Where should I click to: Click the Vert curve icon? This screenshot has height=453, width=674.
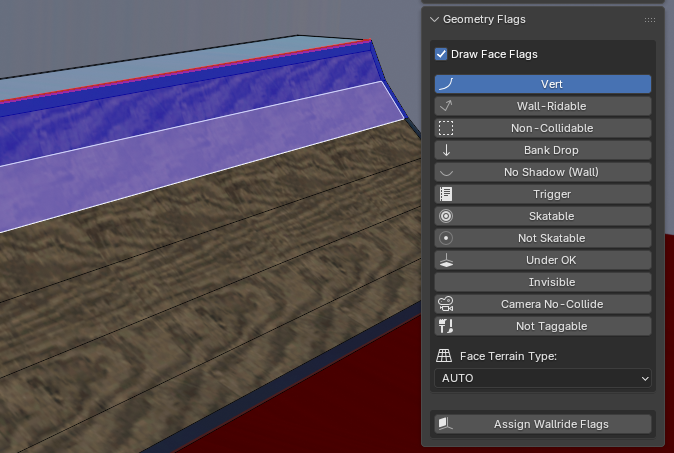coord(446,84)
